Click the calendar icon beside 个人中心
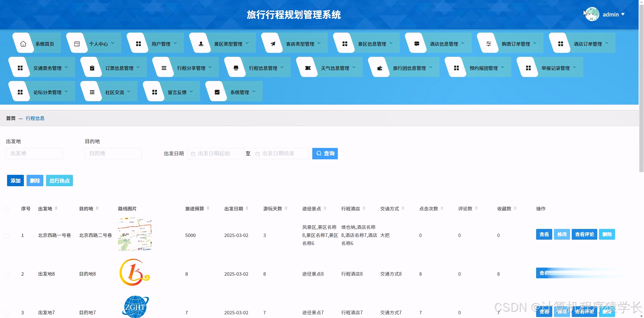 77,43
